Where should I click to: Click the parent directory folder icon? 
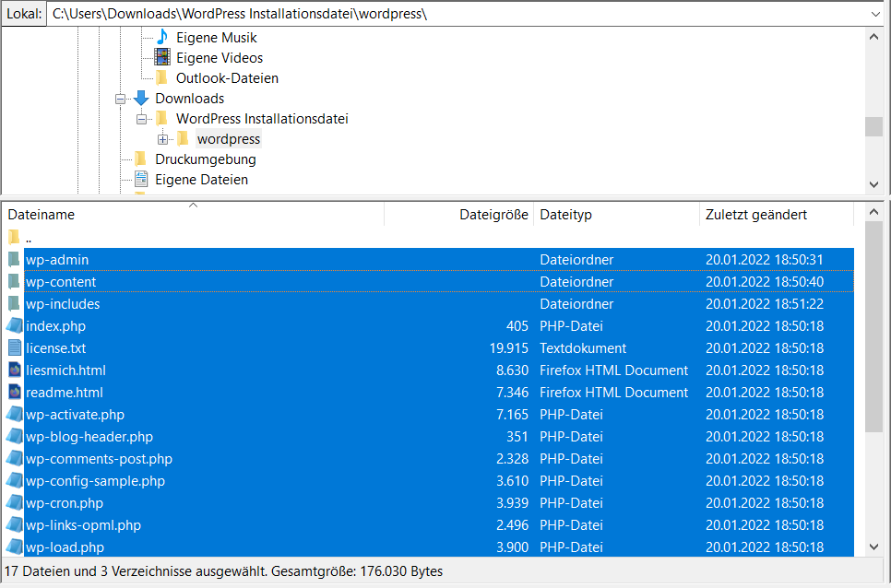pyautogui.click(x=14, y=237)
